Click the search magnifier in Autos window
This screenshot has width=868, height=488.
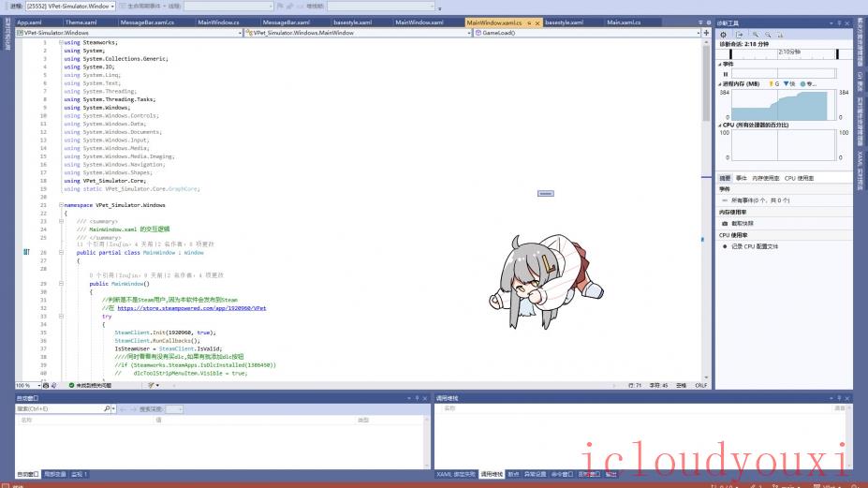pyautogui.click(x=107, y=408)
